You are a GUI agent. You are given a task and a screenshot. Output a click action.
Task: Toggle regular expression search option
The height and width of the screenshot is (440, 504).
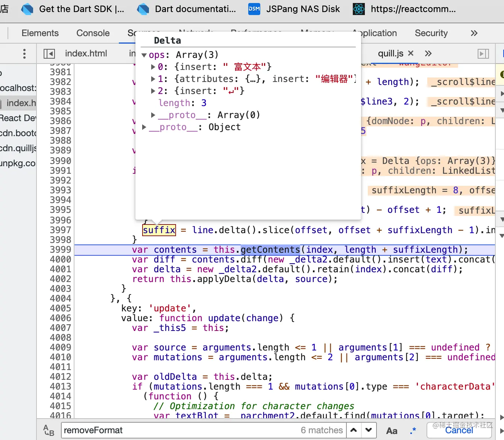coord(413,431)
